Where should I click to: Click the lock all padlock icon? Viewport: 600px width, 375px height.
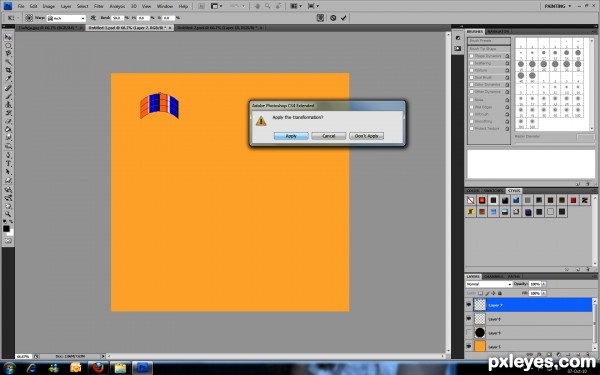(x=499, y=293)
